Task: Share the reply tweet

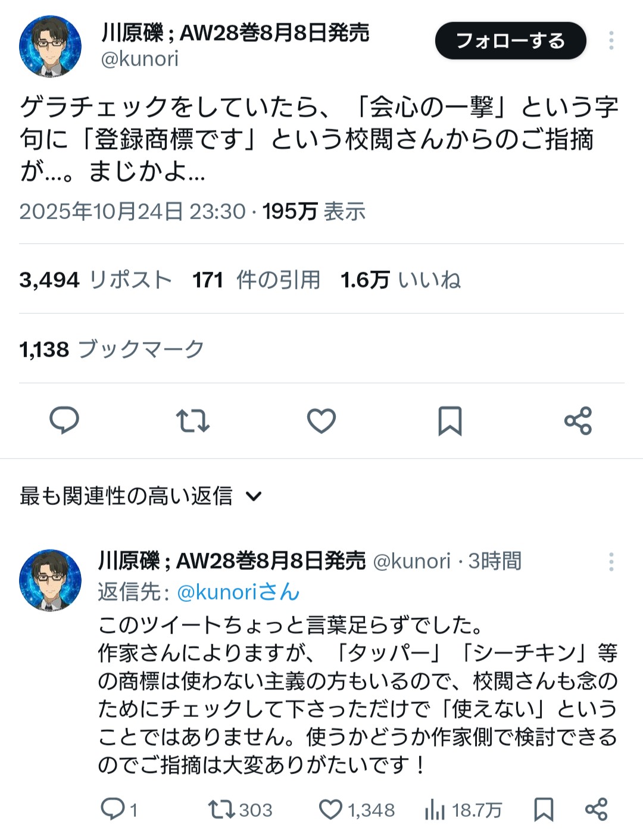Action: (x=596, y=809)
